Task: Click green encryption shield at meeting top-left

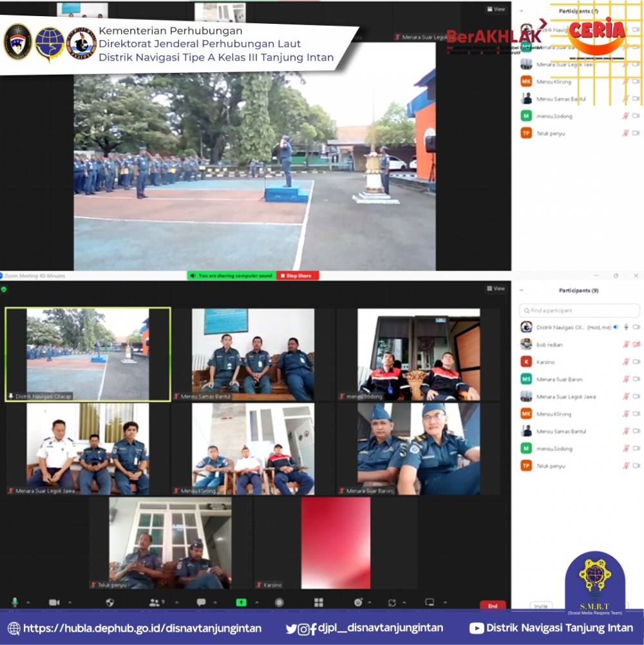Action: click(x=4, y=289)
